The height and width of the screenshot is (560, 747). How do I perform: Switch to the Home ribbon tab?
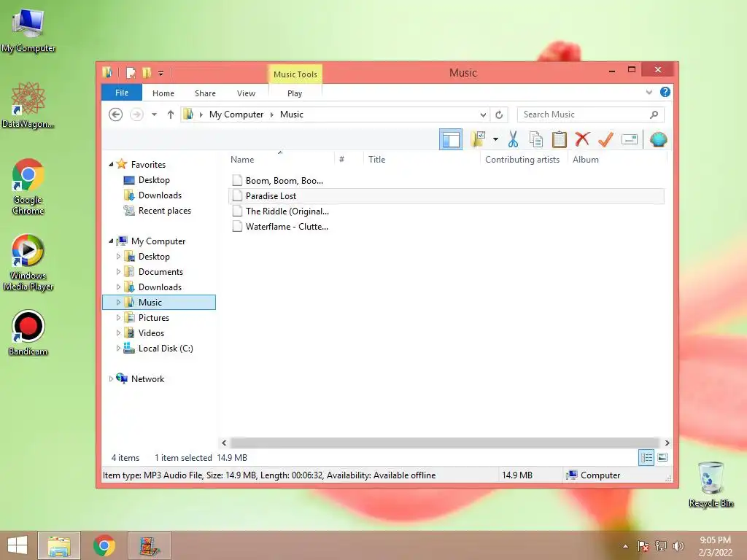pyautogui.click(x=163, y=93)
